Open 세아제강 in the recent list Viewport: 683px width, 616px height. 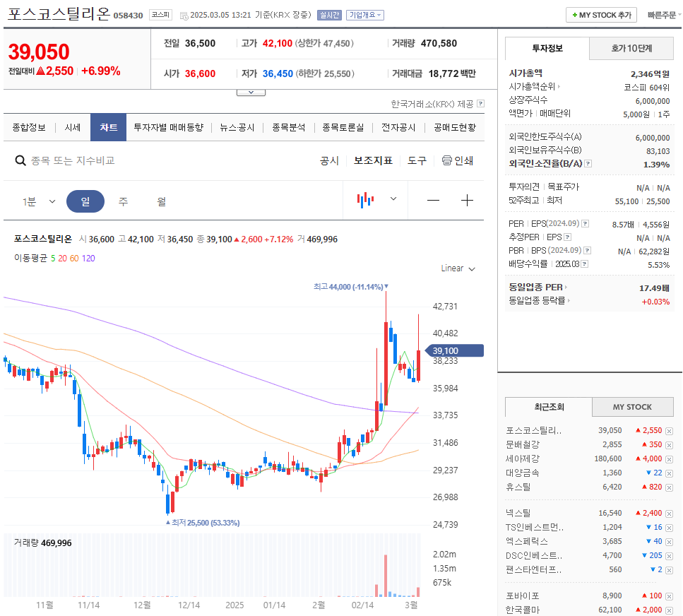(x=523, y=458)
